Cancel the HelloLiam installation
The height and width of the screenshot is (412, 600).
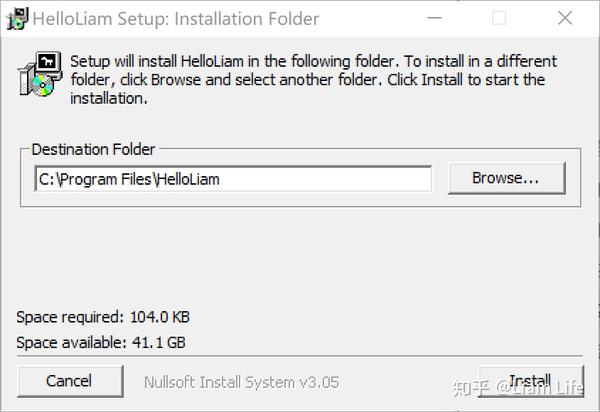69,380
